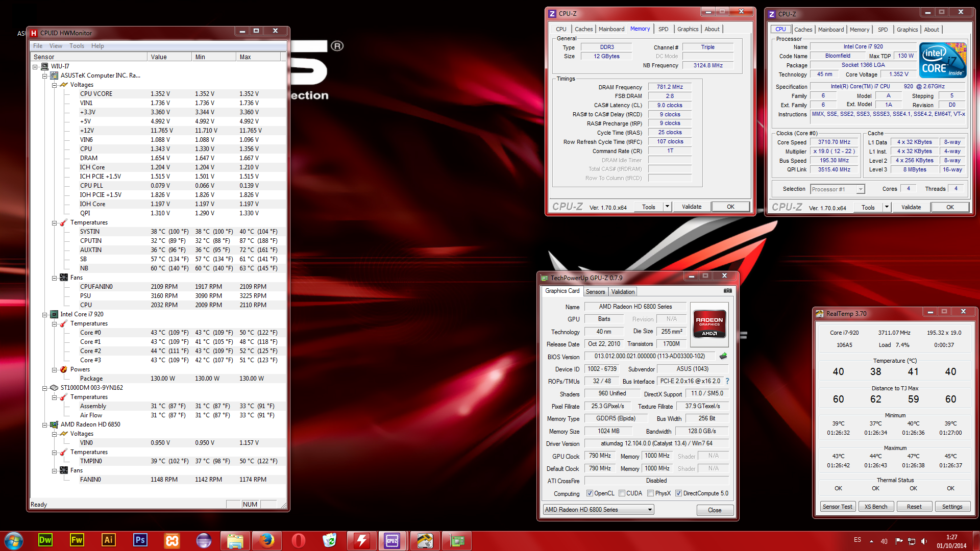Click Validate in CPU-Z Memory window
980x551 pixels.
[x=691, y=207]
